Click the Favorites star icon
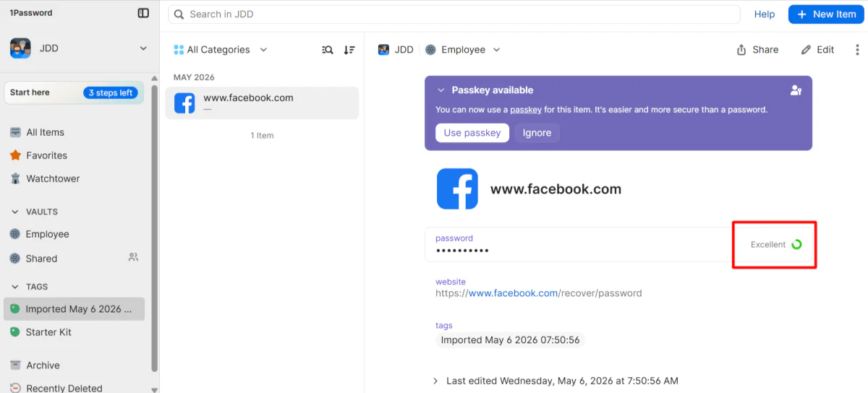This screenshot has height=393, width=868. [x=15, y=155]
